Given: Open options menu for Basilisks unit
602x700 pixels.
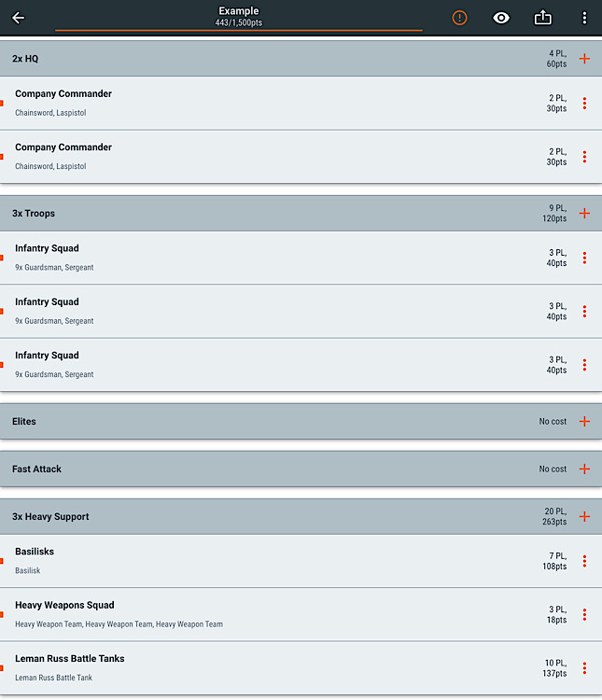Looking at the screenshot, I should (x=584, y=561).
